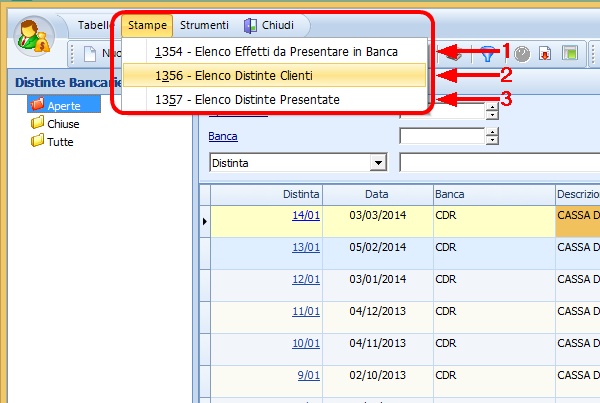Open the Strumenti menu
The image size is (600, 403).
click(204, 25)
